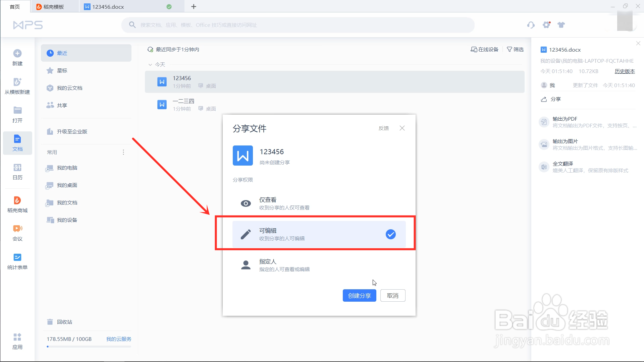
Task: Switch to the 首页 tab
Action: pos(15,7)
